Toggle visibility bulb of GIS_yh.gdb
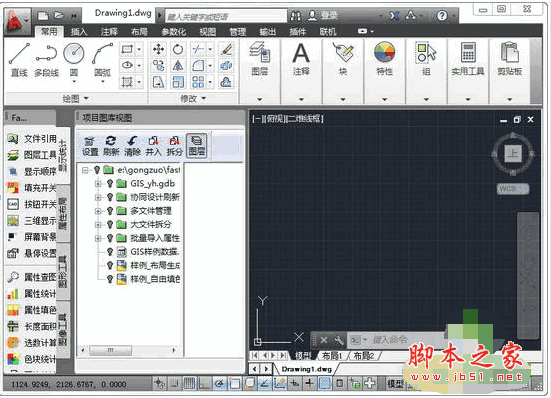Screen dimensions: 551x398 [x=110, y=183]
